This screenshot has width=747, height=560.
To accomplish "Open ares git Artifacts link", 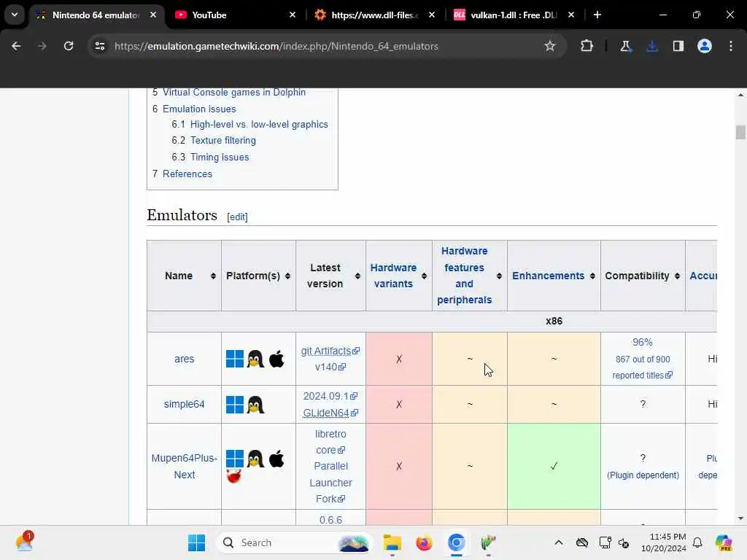I will click(330, 351).
